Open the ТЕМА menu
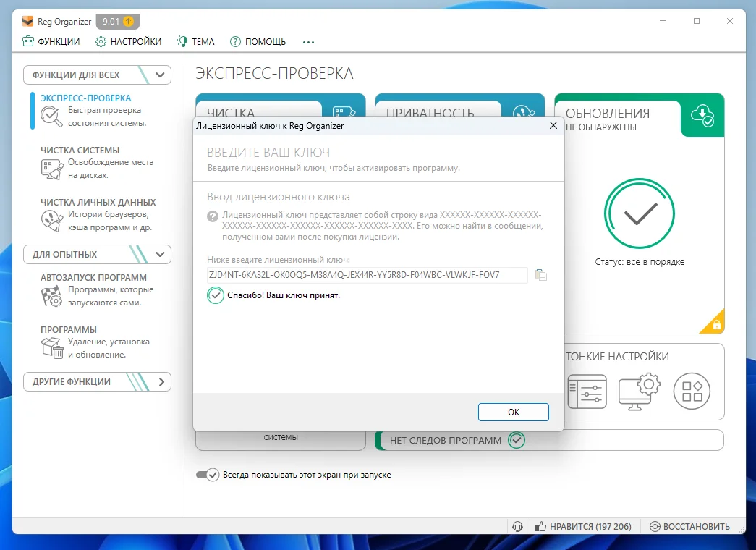The height and width of the screenshot is (550, 756). click(195, 41)
